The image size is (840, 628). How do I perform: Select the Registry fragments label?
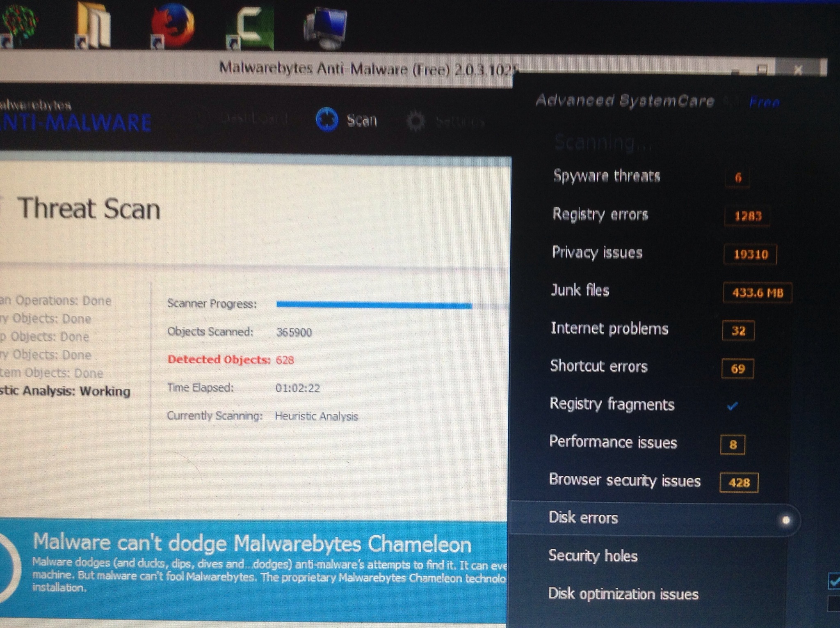[612, 404]
